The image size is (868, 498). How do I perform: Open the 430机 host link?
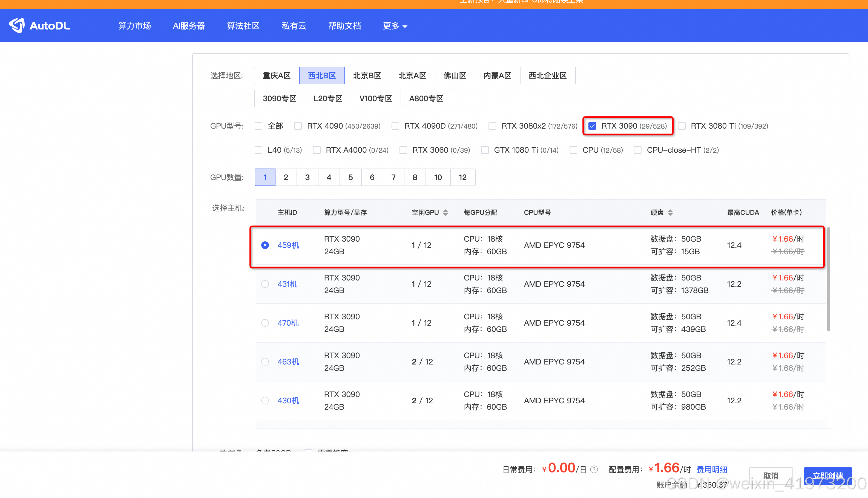coord(288,401)
